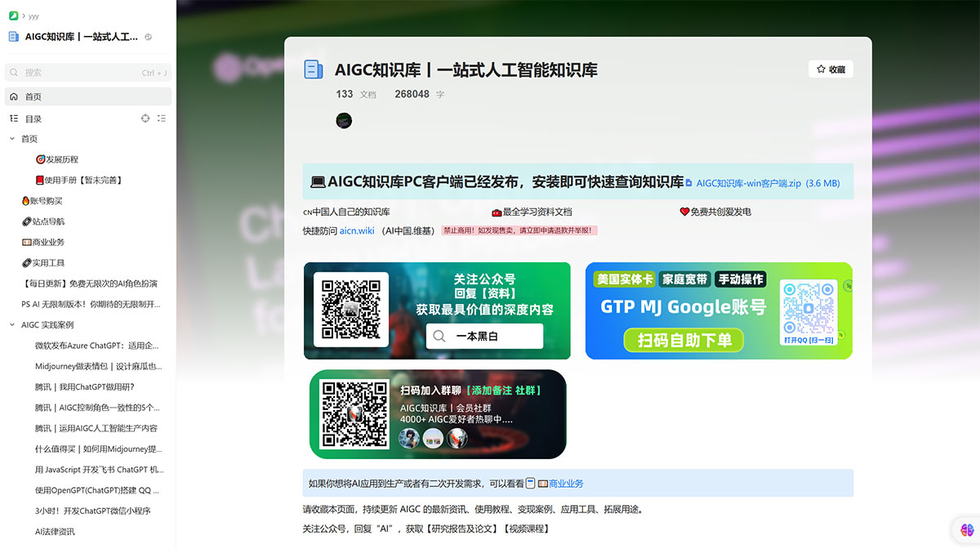Click the home icon next to 首页 in sidebar

point(14,96)
